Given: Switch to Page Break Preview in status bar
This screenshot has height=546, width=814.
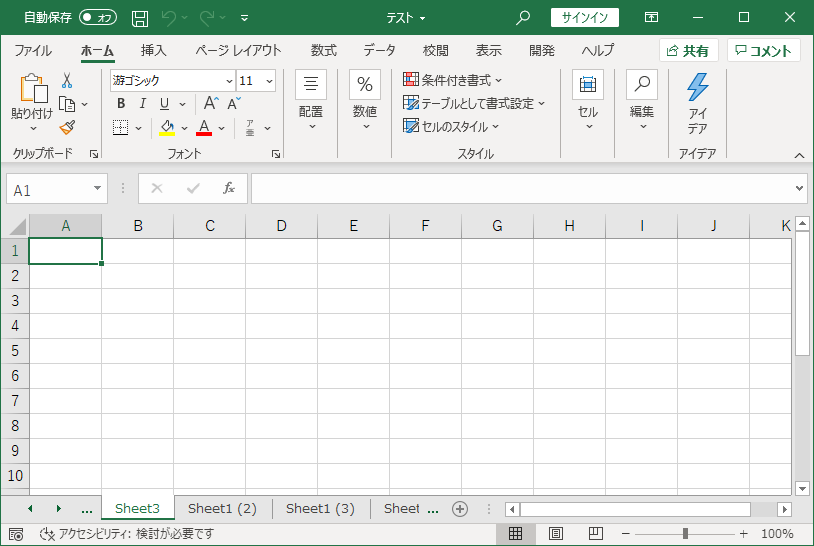Looking at the screenshot, I should tap(595, 534).
